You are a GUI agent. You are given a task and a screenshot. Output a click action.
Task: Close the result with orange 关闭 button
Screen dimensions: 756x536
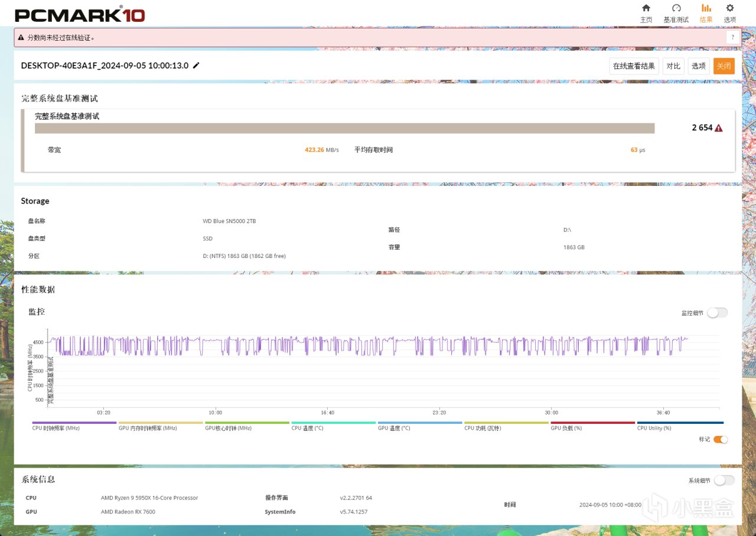coord(724,66)
